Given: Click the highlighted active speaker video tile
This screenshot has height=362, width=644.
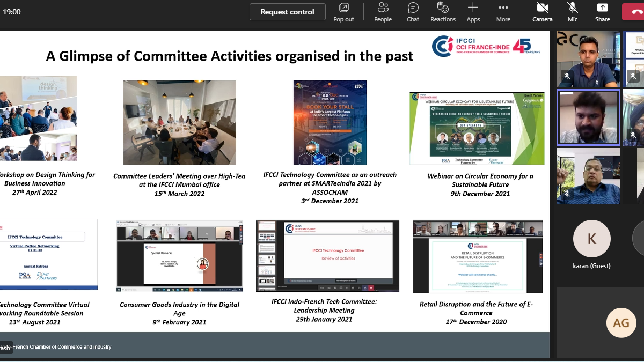Looking at the screenshot, I should [x=588, y=117].
